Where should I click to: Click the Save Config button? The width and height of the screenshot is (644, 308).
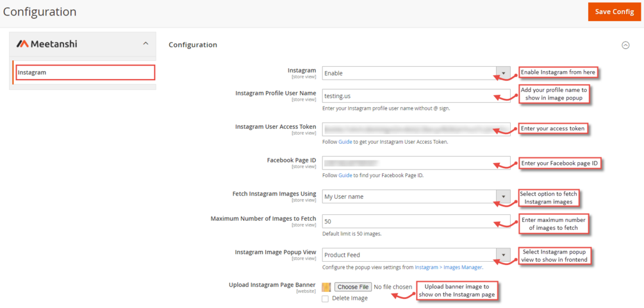coord(615,12)
